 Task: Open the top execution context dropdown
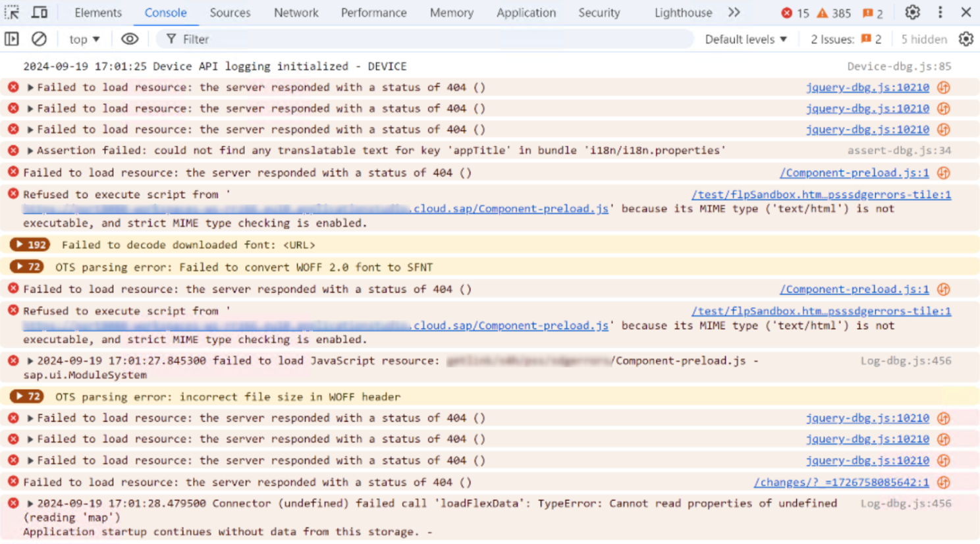(83, 39)
